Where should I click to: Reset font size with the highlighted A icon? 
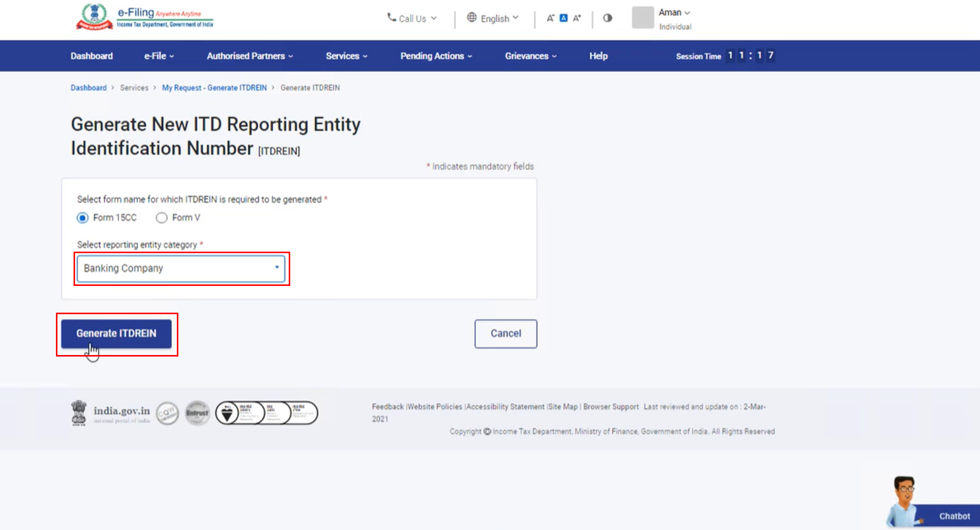pyautogui.click(x=564, y=18)
